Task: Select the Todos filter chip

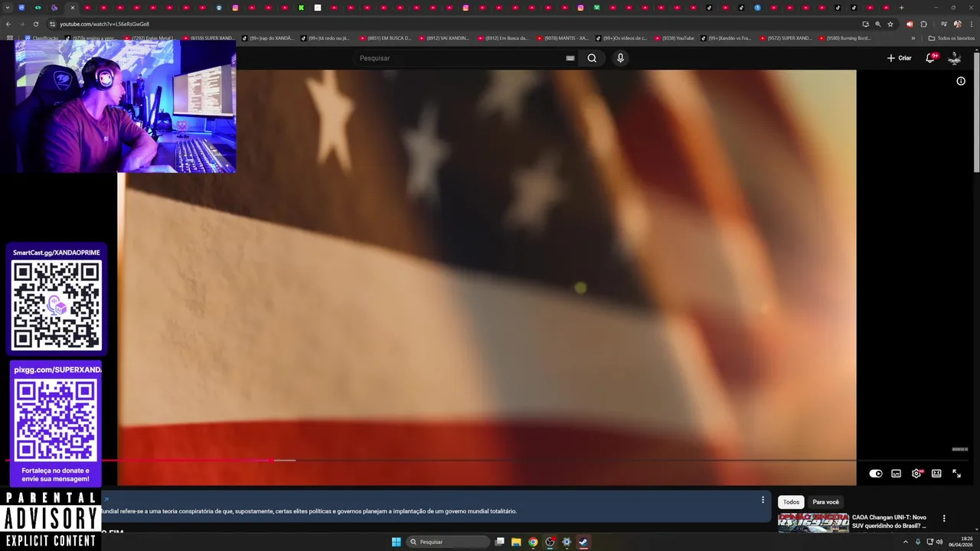Action: pos(791,502)
